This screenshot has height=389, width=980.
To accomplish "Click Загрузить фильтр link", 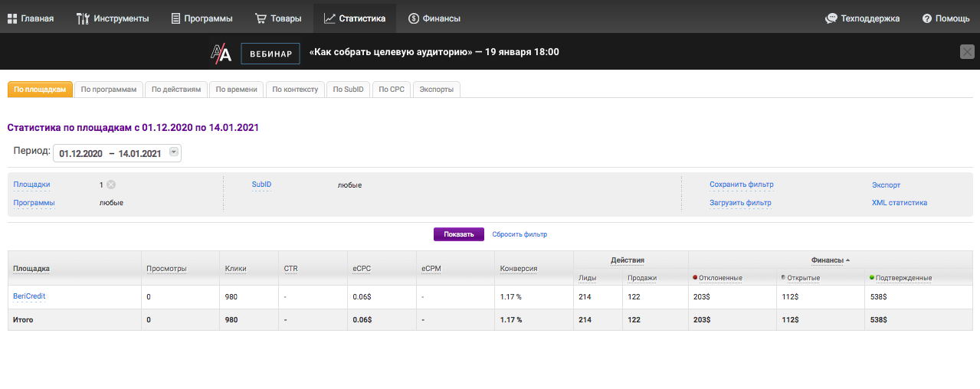I will tap(740, 203).
